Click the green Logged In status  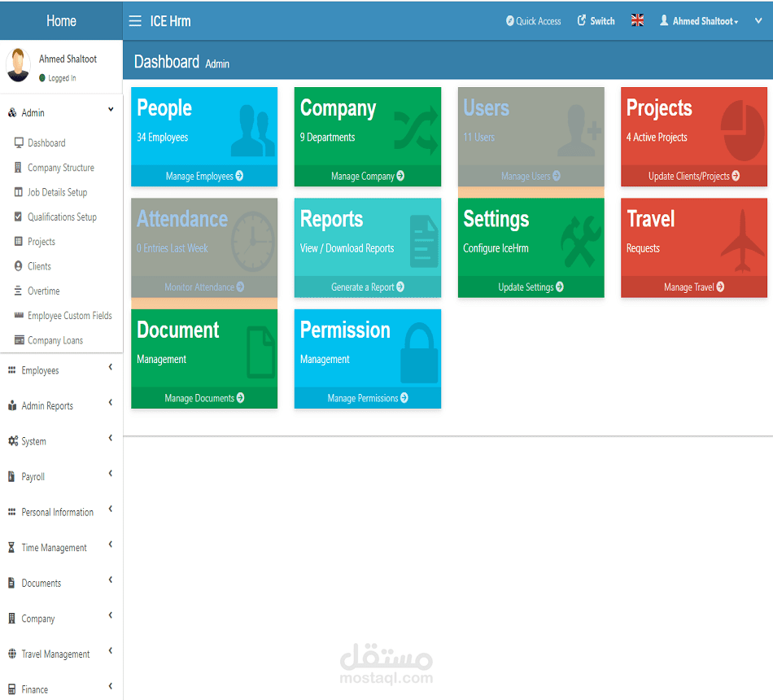click(x=58, y=78)
